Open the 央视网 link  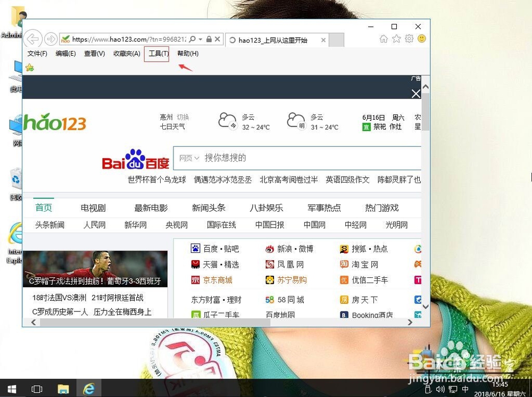[177, 225]
